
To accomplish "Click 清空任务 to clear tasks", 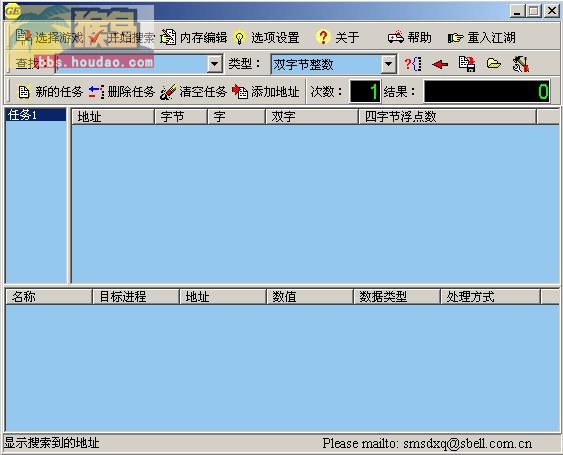I will (x=194, y=92).
